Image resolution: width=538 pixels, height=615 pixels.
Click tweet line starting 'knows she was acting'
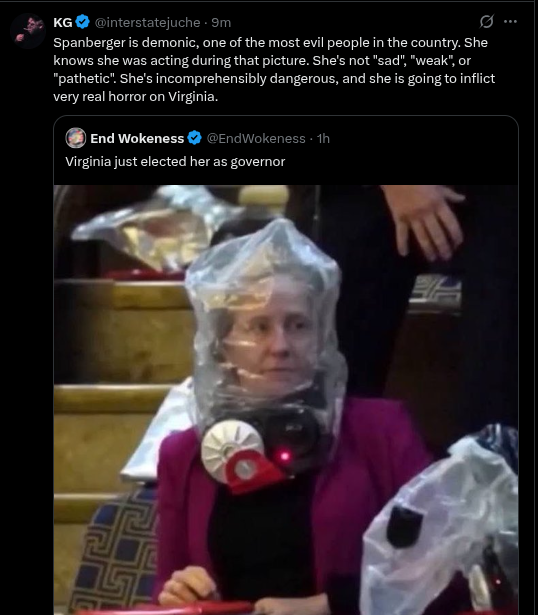coord(262,60)
